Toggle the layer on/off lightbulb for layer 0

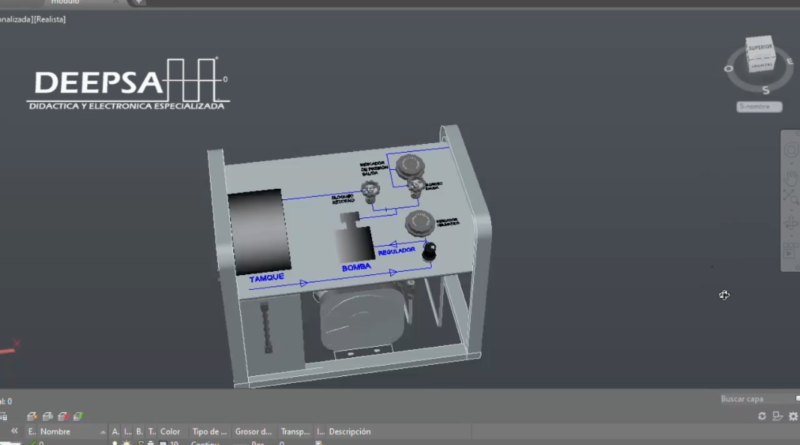[115, 442]
